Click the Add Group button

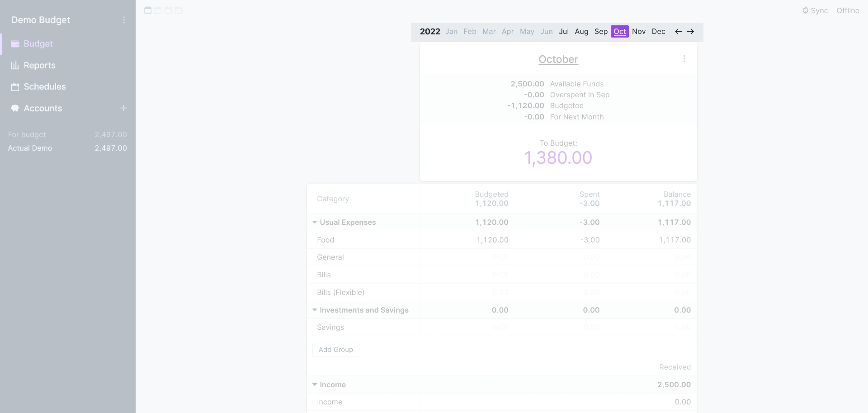(335, 350)
